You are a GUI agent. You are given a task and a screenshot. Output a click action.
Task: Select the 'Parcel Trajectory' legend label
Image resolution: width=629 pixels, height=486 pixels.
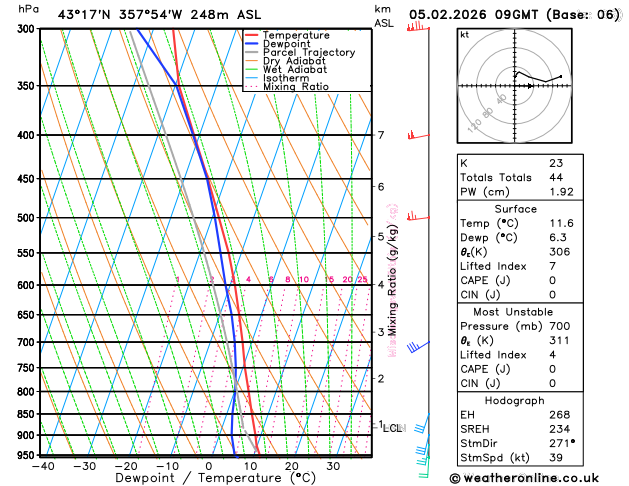tap(309, 53)
